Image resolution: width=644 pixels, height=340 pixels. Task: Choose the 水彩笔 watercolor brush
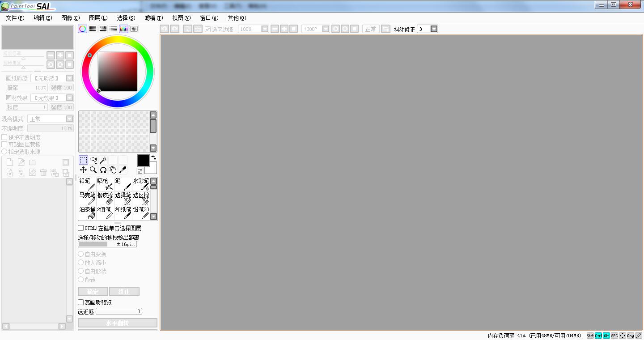click(141, 184)
